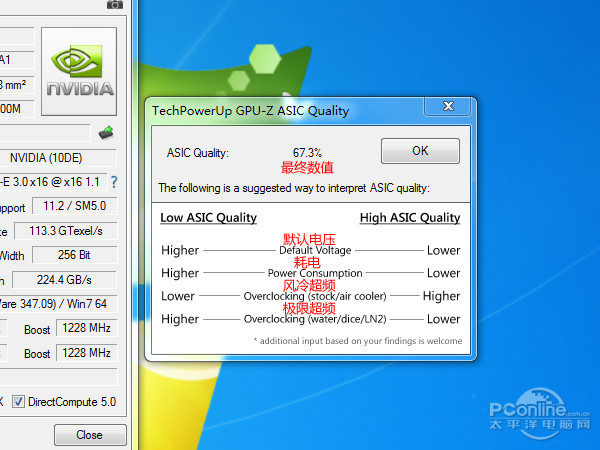This screenshot has width=600, height=450.
Task: Click the Default Voltage label
Action: tap(315, 250)
